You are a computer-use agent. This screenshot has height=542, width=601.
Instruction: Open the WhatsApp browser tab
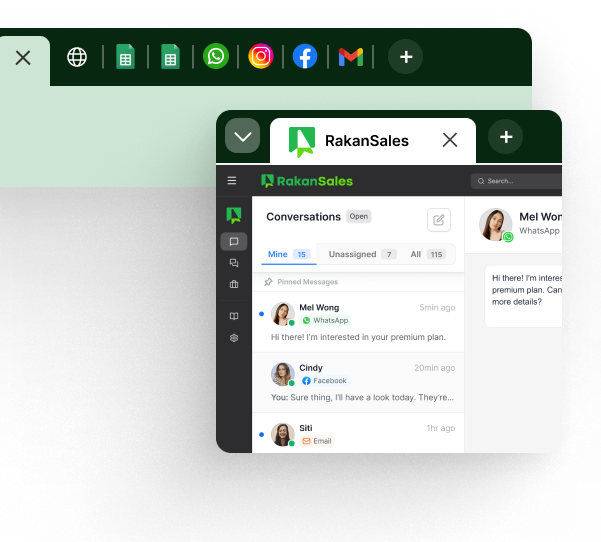216,57
